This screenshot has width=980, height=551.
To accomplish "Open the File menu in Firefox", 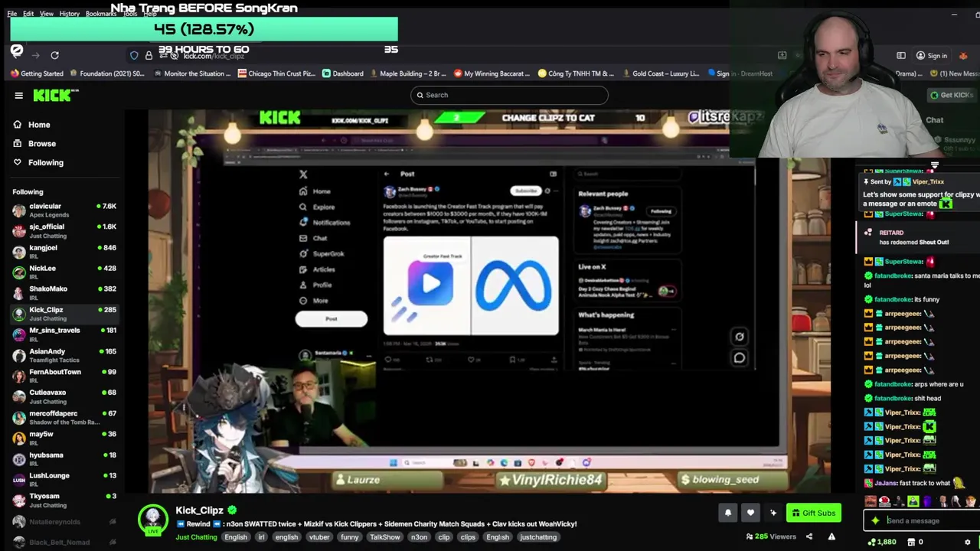I will [x=12, y=14].
